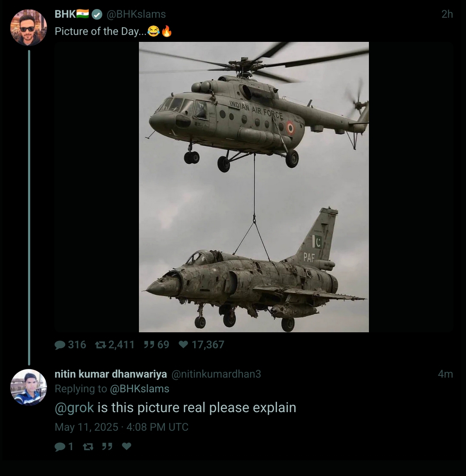Viewport: 466px width, 476px height.
Task: Click the heart icon on nitin's reply
Action: coord(126,447)
